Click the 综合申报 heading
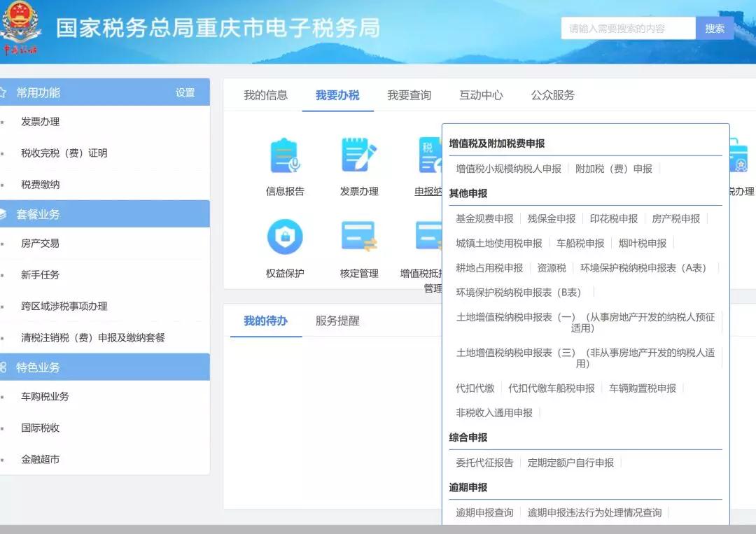Screen dimensions: 756x534 [468, 437]
